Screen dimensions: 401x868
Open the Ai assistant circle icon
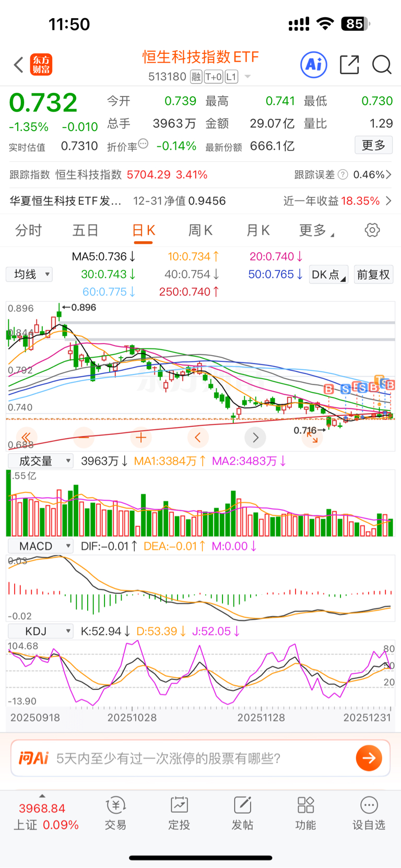pyautogui.click(x=314, y=65)
